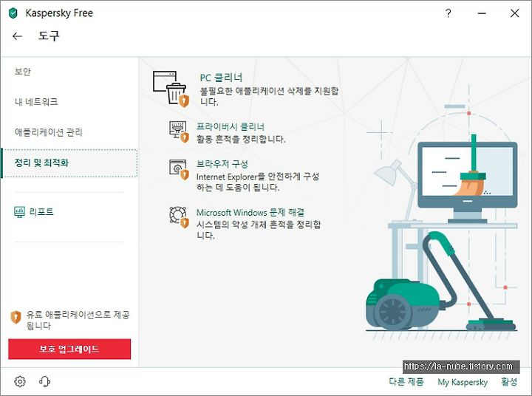This screenshot has width=532, height=396.
Task: Click the 도구 page heading
Action: point(49,35)
